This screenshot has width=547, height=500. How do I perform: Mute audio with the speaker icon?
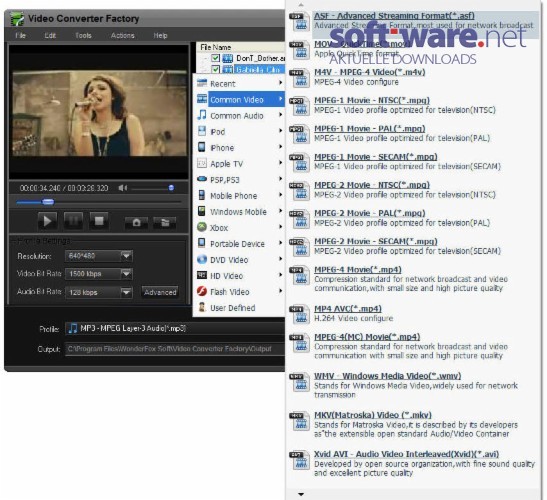(x=122, y=188)
